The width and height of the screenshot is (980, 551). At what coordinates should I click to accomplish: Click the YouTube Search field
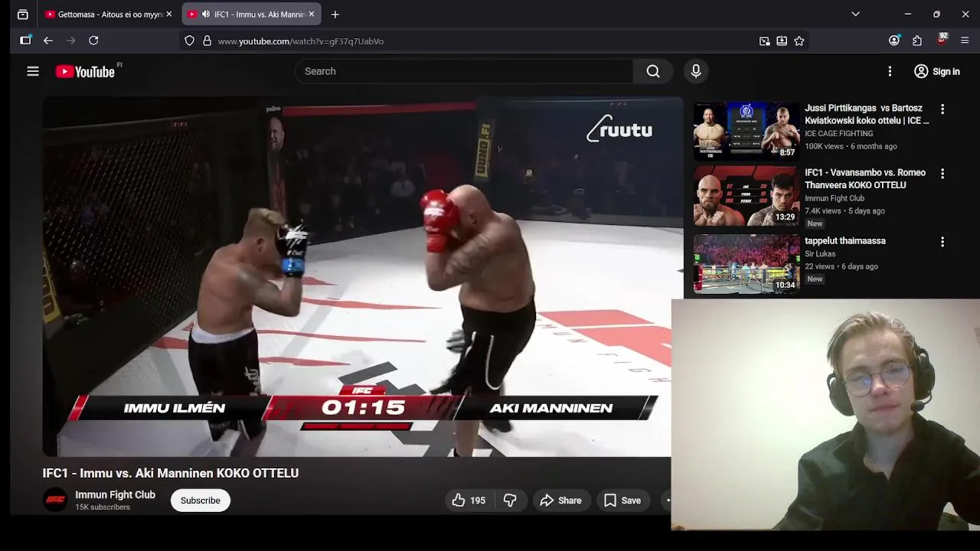(x=464, y=71)
